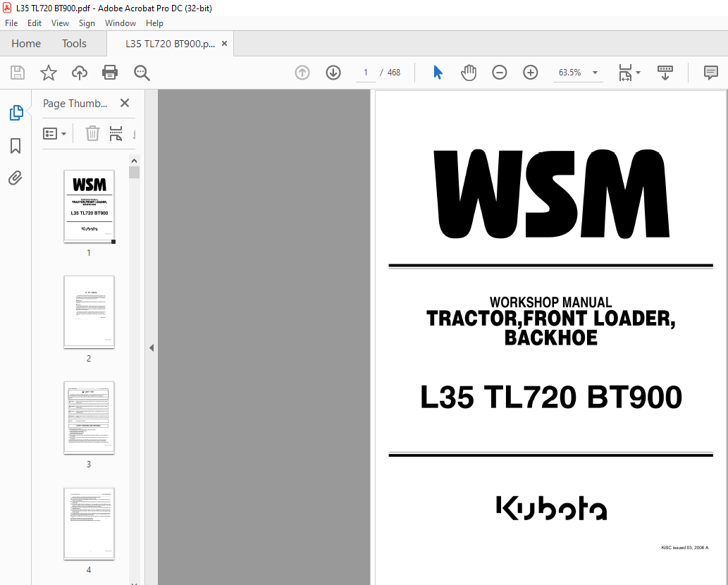Click the thumbnails panel scrollbar handle
728x585 pixels.
(134, 173)
